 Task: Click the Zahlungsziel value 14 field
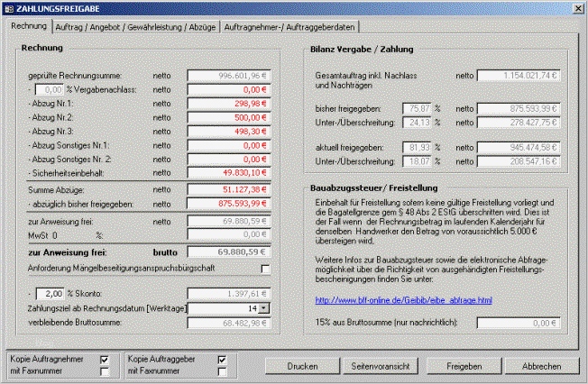point(224,308)
